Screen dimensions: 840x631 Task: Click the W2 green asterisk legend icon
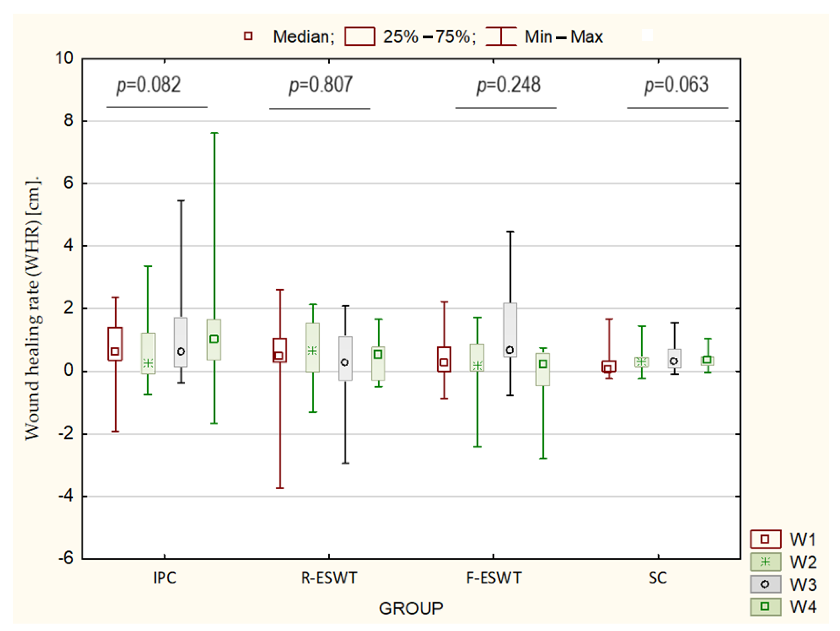coord(765,562)
